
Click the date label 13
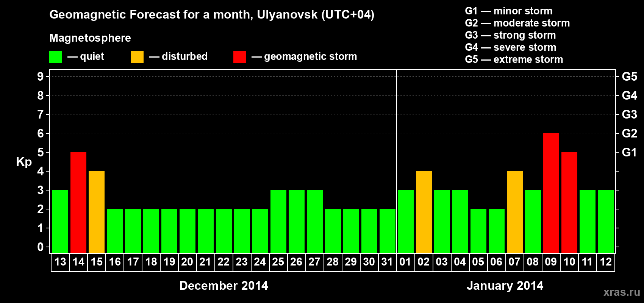coord(60,262)
